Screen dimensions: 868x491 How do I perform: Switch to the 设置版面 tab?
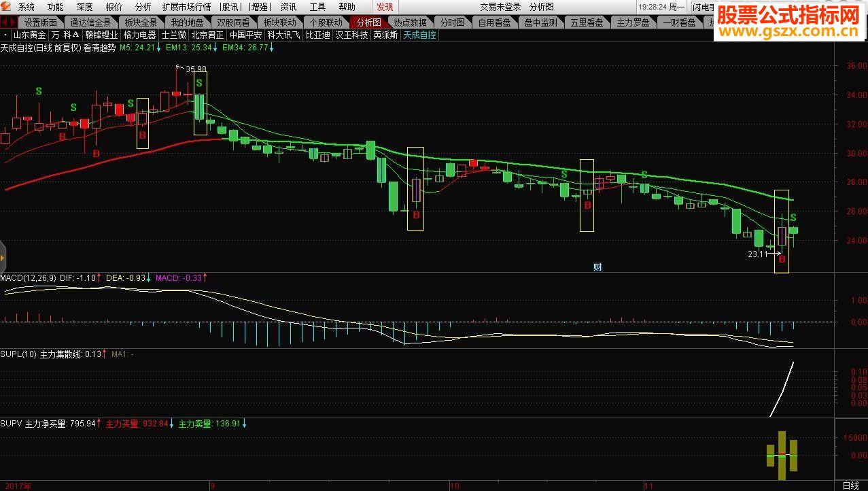pos(41,22)
